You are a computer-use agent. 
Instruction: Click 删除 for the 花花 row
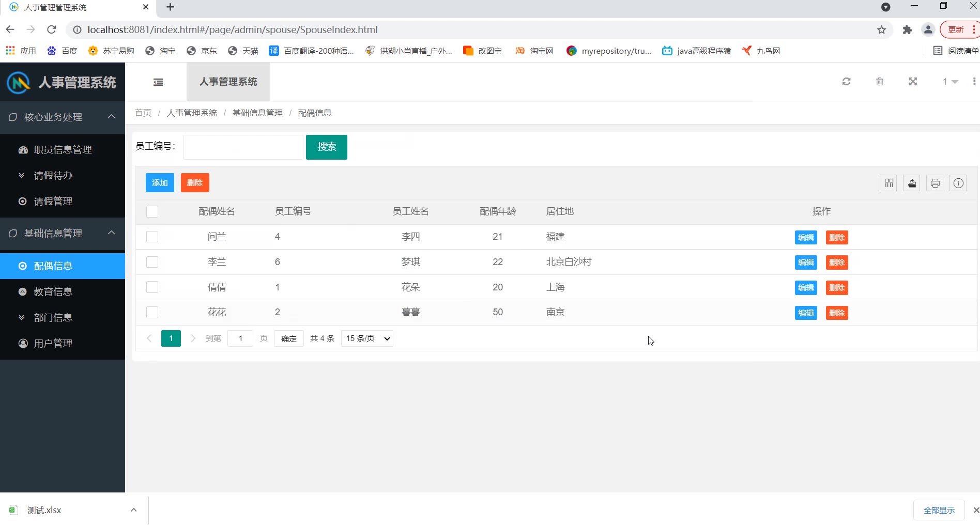pos(837,313)
